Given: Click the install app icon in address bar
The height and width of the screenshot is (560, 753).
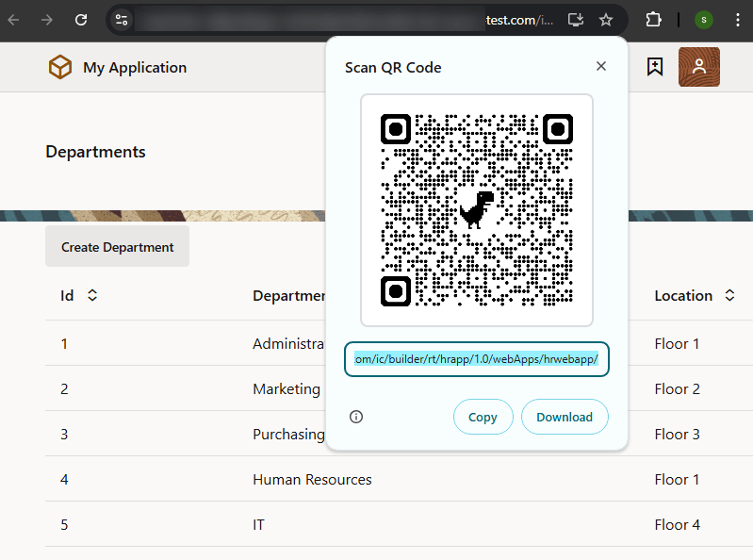Looking at the screenshot, I should tap(575, 20).
